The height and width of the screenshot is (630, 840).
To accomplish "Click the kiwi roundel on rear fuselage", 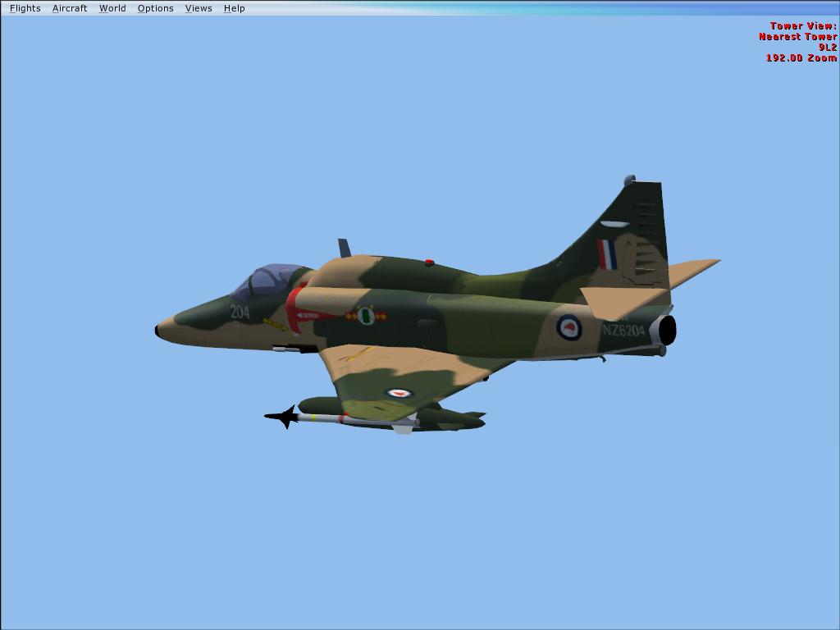I will pos(568,327).
